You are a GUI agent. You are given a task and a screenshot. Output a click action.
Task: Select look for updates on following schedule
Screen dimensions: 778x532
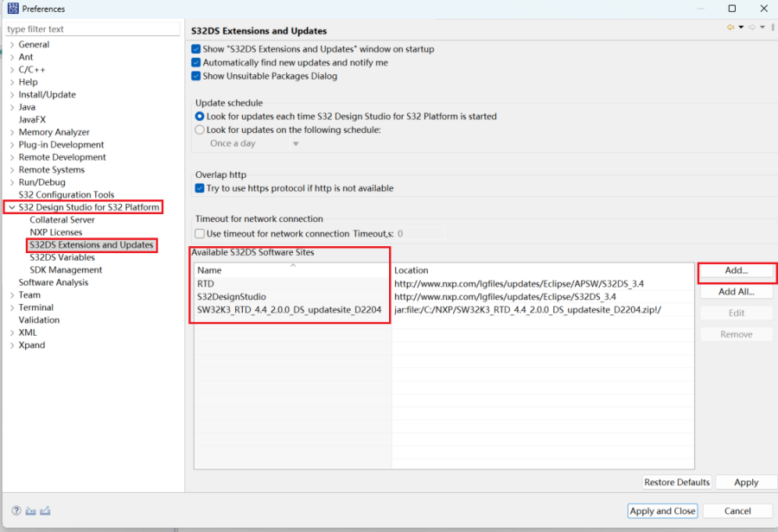click(200, 130)
